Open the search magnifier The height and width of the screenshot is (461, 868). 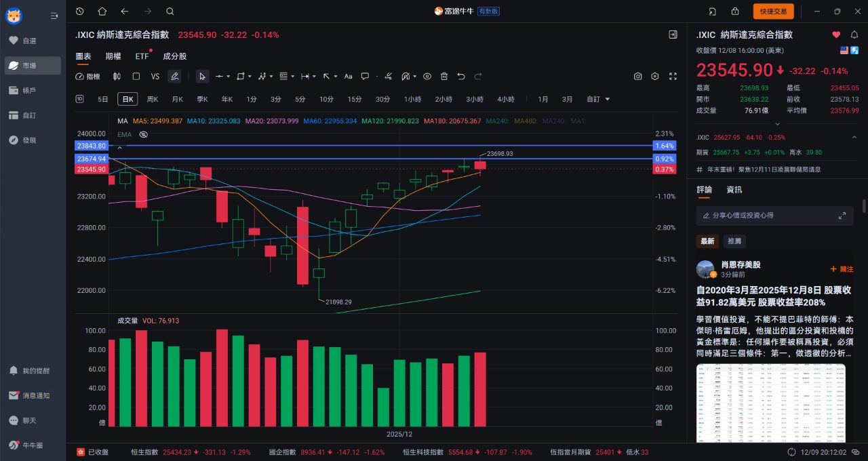pos(170,11)
